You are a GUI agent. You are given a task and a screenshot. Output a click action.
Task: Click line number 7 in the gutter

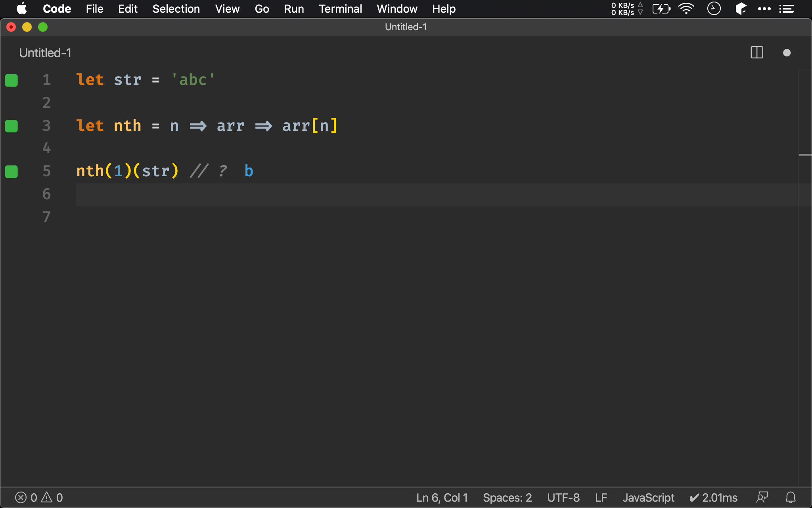(46, 217)
